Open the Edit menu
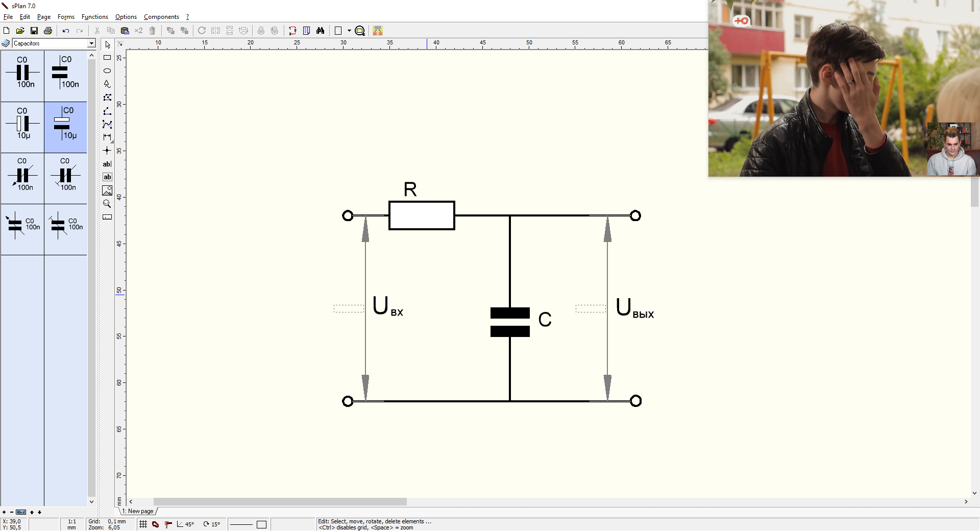 (x=25, y=17)
